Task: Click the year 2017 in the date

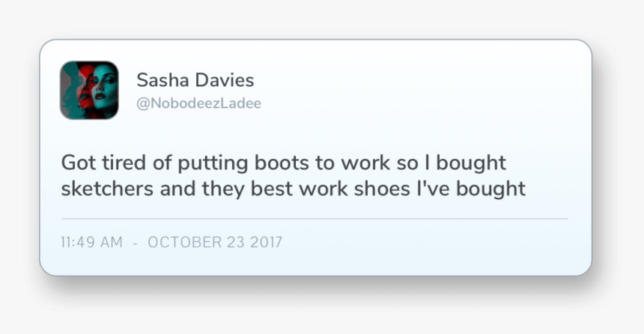Action: tap(266, 243)
